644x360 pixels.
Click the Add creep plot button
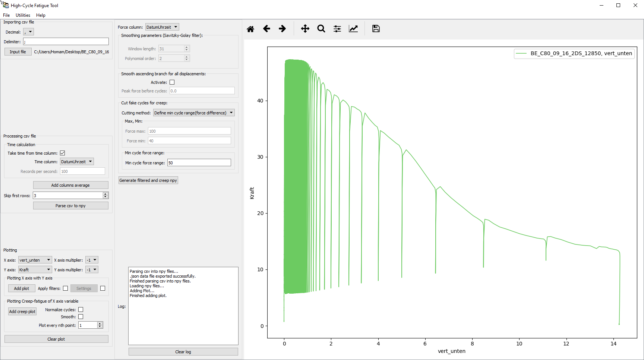(x=22, y=312)
